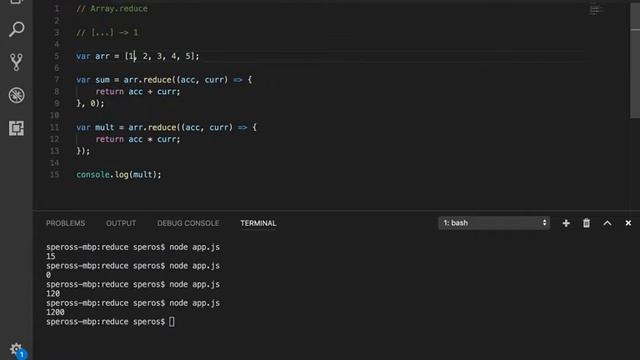
Task: Switch to the PROBLEMS tab
Action: click(x=65, y=223)
